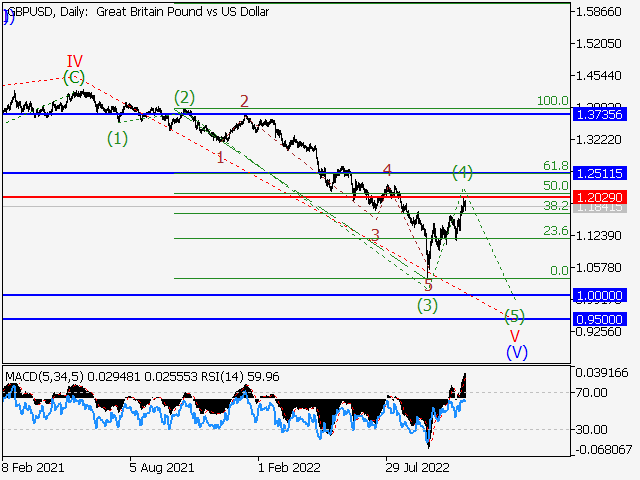Select the price axis value "1.32220"

tap(598, 140)
